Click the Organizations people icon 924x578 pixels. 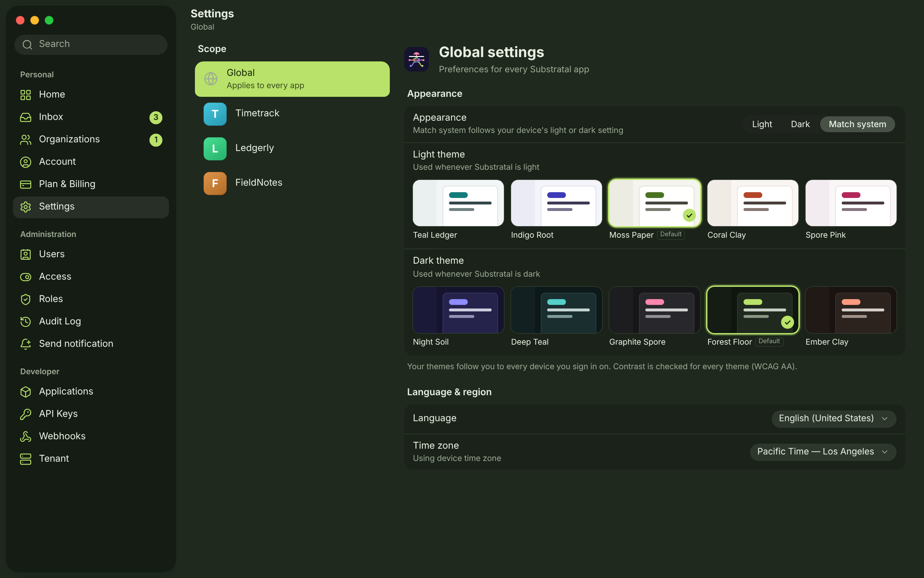tap(26, 139)
